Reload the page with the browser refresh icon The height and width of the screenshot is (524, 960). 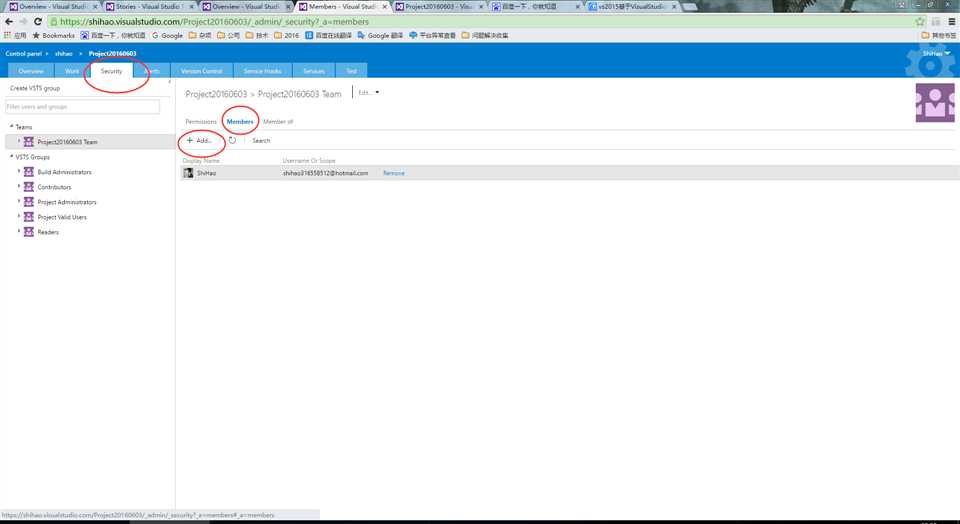point(37,21)
